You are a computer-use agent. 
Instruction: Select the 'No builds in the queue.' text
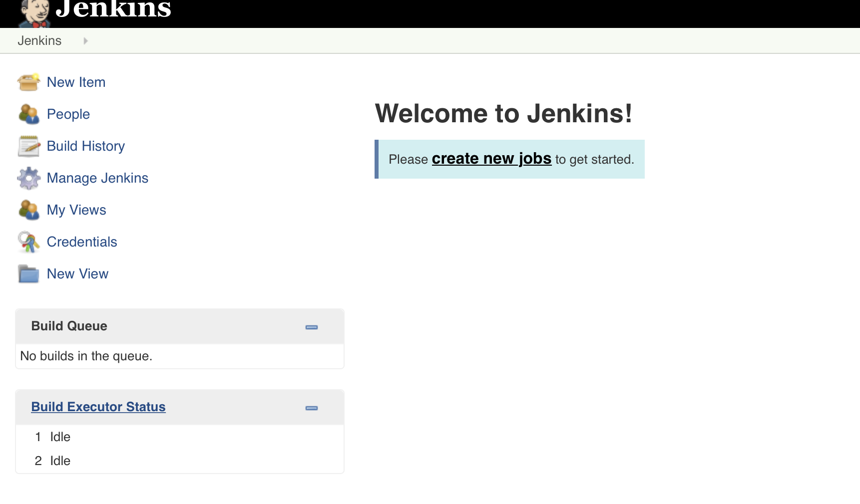tap(86, 356)
